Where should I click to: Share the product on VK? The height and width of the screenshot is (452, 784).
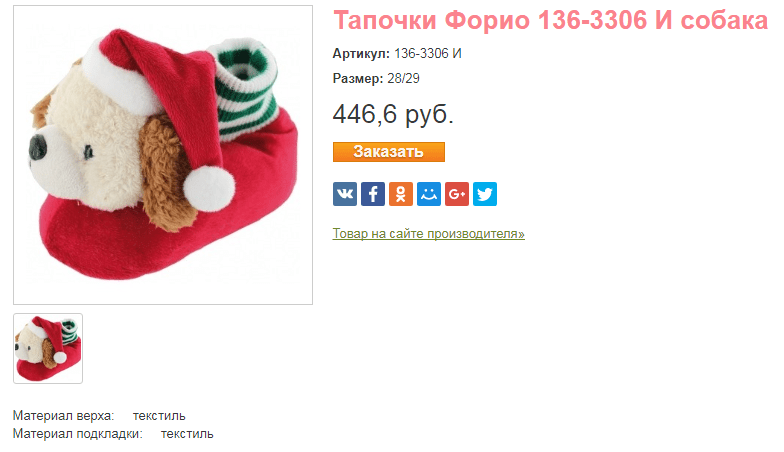click(345, 194)
